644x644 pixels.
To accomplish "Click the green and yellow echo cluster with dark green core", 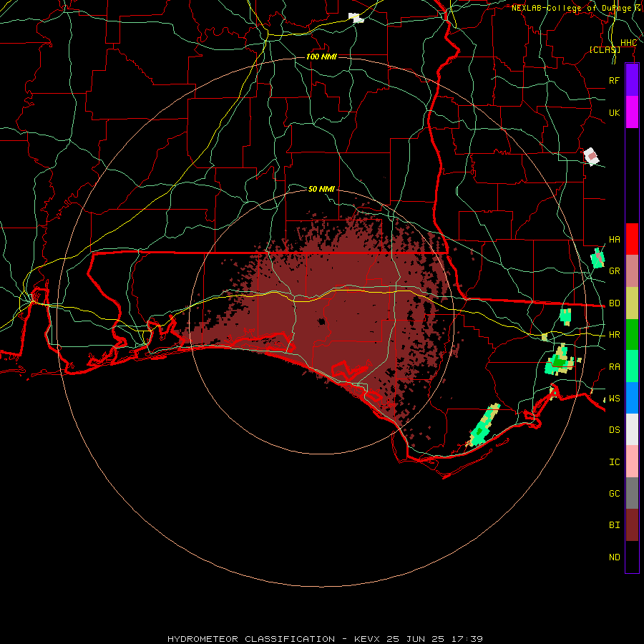I will (560, 361).
